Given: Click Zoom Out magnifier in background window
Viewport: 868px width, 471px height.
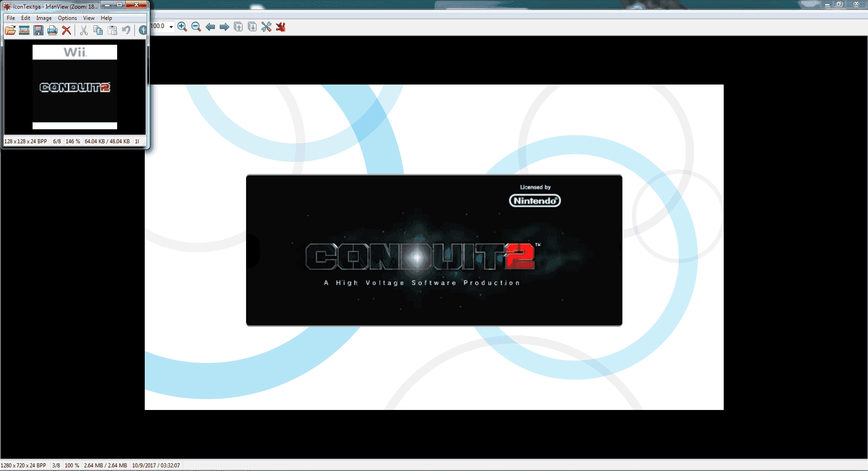Looking at the screenshot, I should (196, 27).
